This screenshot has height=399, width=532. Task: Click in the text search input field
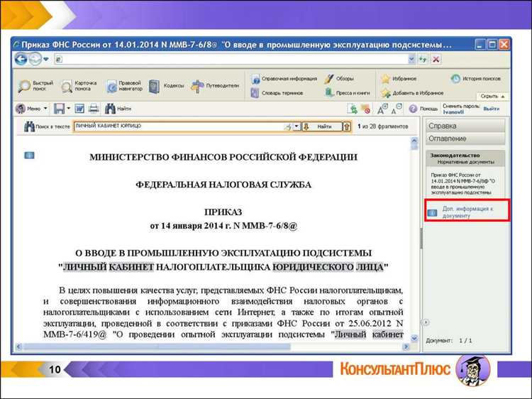click(x=178, y=126)
